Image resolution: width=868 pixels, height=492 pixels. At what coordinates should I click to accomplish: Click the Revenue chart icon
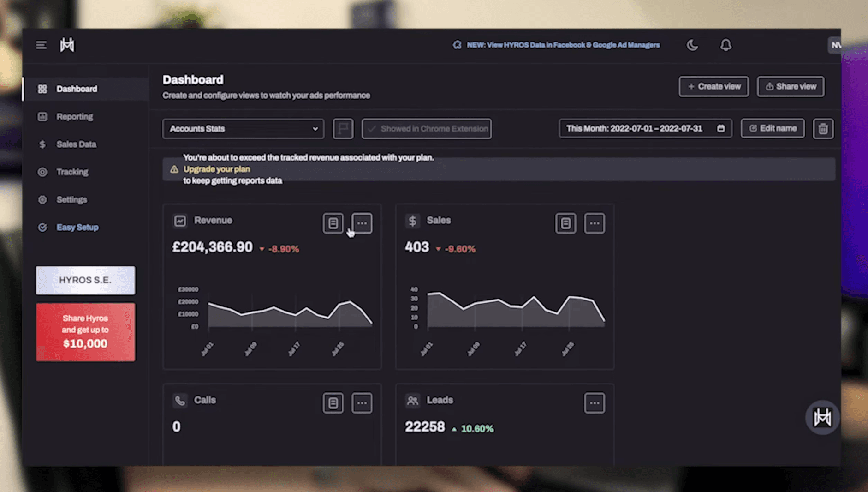tap(180, 221)
